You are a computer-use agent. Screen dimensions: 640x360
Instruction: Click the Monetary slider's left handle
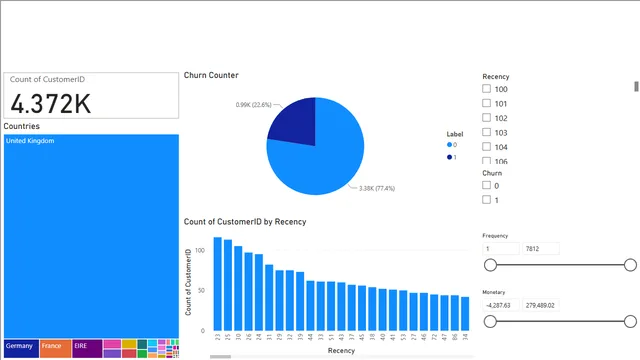[x=490, y=322]
